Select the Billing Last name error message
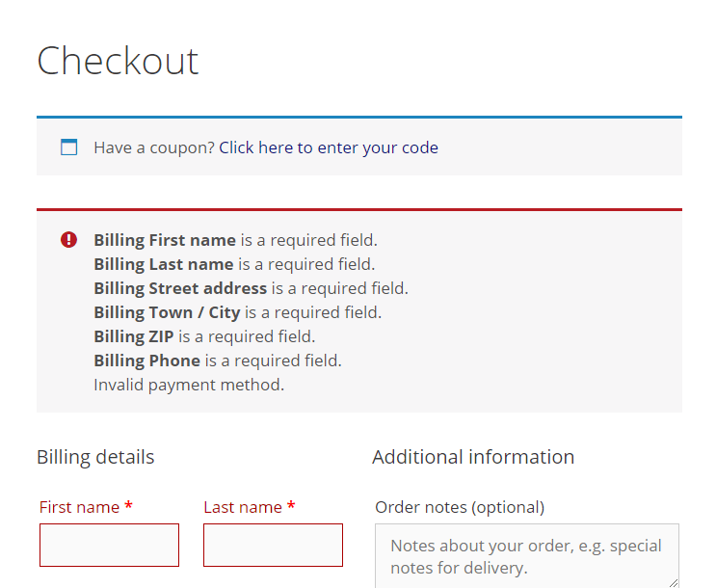 (x=234, y=264)
